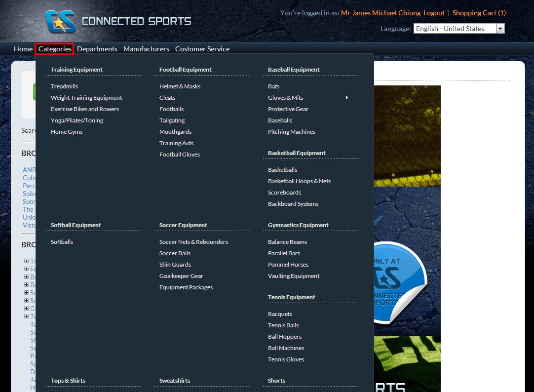Select Exercise Bikes and Rowers
The width and height of the screenshot is (534, 392).
[x=85, y=109]
